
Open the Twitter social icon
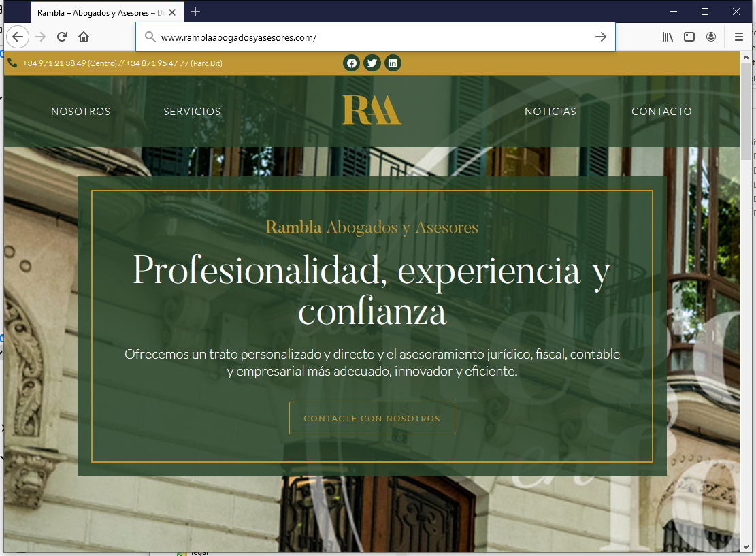click(x=372, y=63)
